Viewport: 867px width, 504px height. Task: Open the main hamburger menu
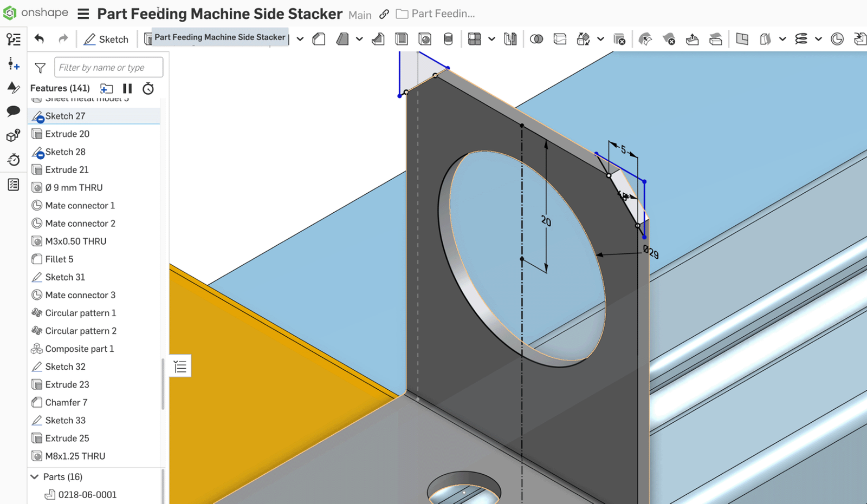tap(83, 14)
